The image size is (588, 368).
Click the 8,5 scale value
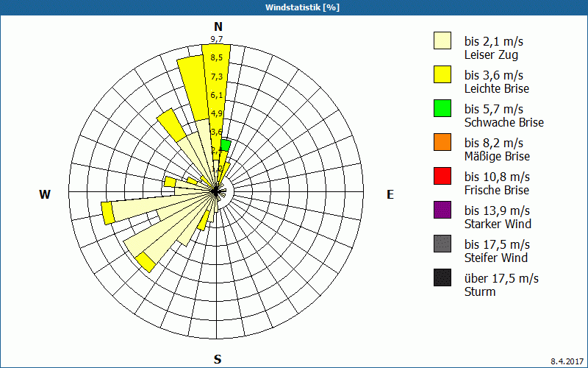pyautogui.click(x=216, y=57)
